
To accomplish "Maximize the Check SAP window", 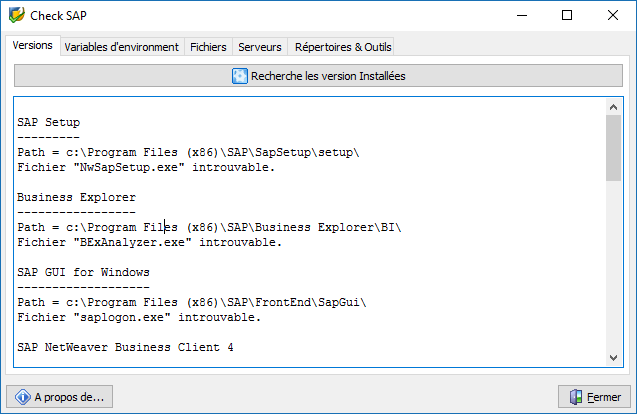I will click(x=567, y=15).
